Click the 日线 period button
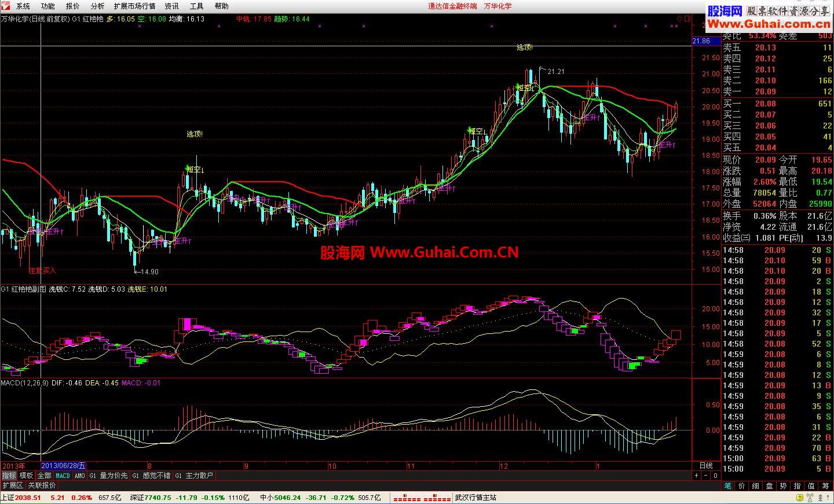 point(706,466)
